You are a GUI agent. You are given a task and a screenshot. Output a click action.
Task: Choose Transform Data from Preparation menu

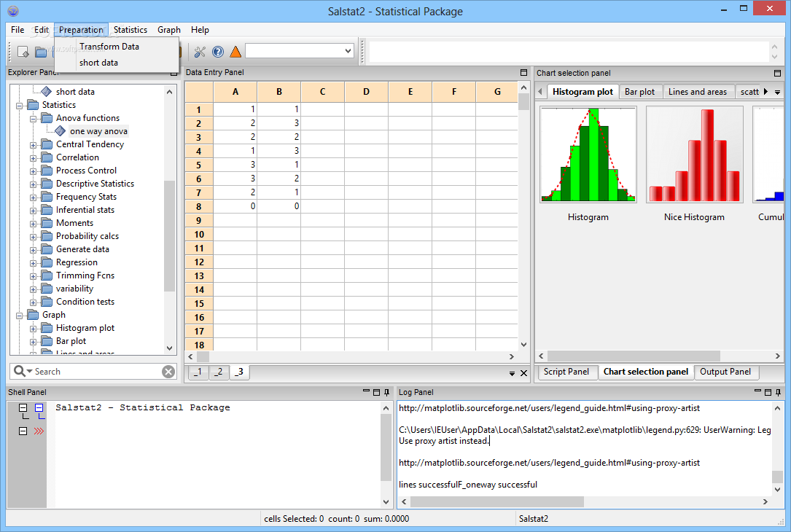pyautogui.click(x=109, y=47)
